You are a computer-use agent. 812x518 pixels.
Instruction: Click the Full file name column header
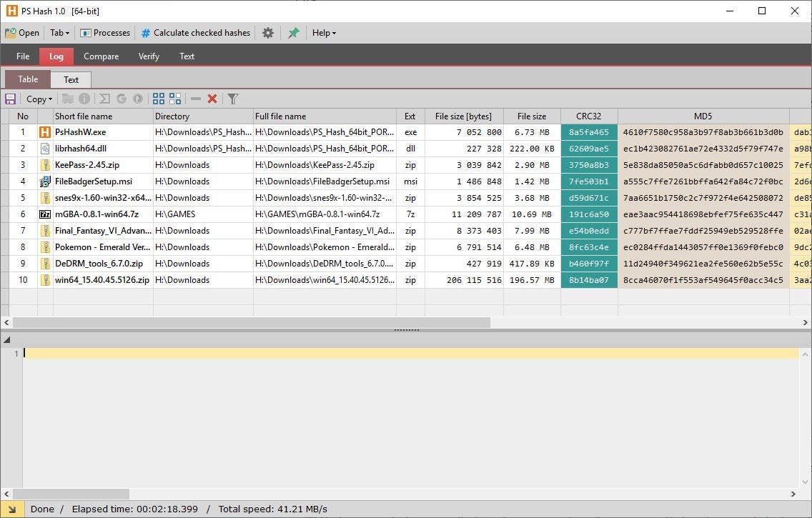coord(325,116)
